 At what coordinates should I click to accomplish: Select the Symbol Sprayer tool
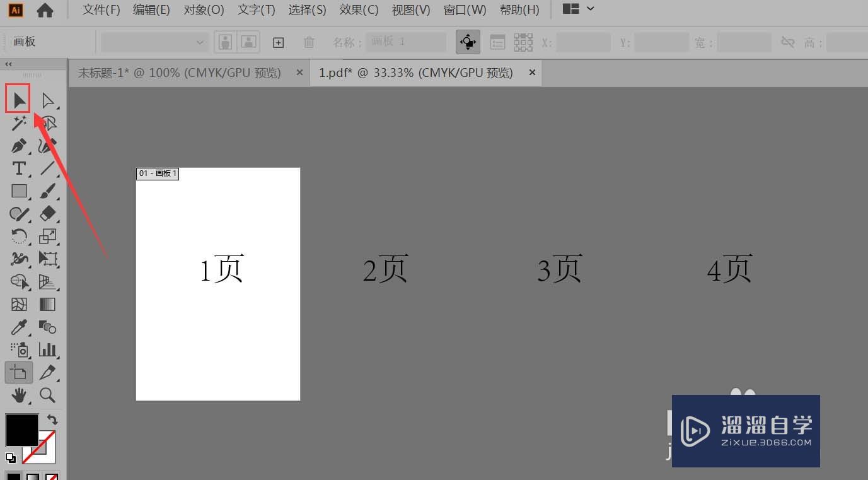pos(19,349)
